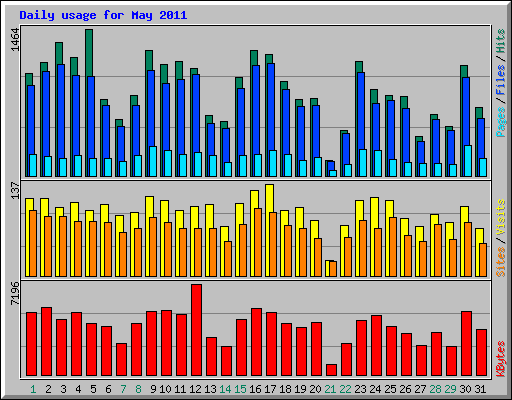Click day 17 on the x-axis
This screenshot has width=512, height=400.
click(x=270, y=389)
